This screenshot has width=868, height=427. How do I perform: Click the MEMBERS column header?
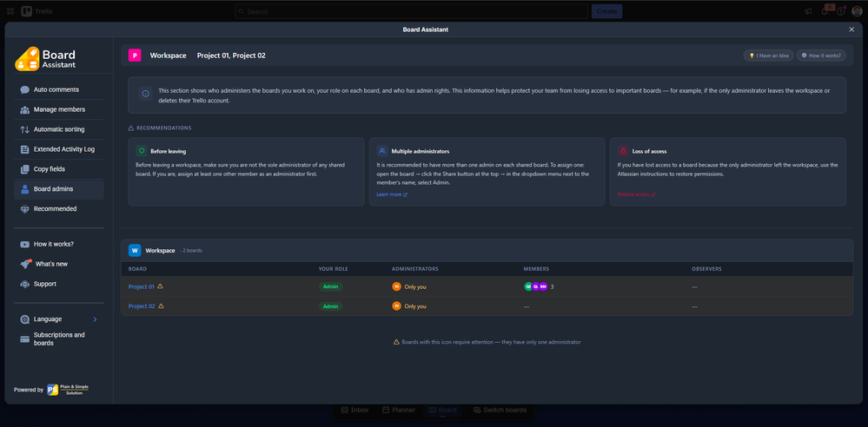(x=536, y=269)
